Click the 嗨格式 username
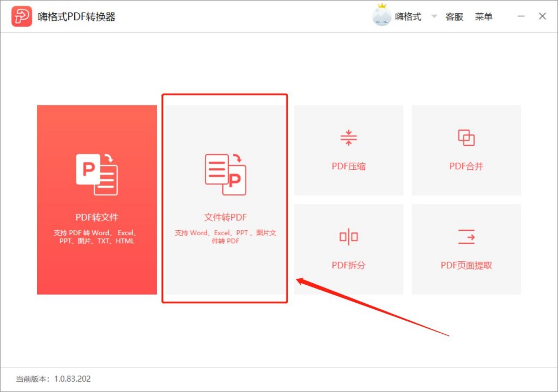This screenshot has height=392, width=558. pyautogui.click(x=408, y=17)
